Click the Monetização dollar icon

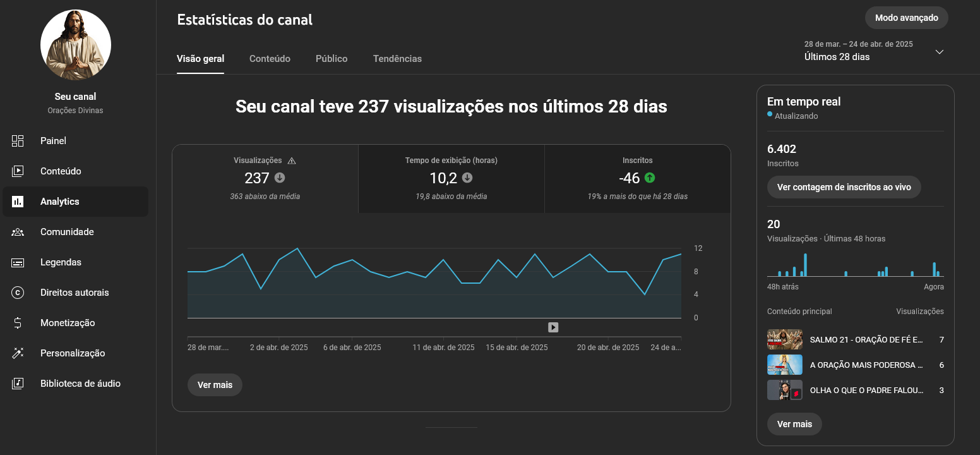(x=18, y=323)
